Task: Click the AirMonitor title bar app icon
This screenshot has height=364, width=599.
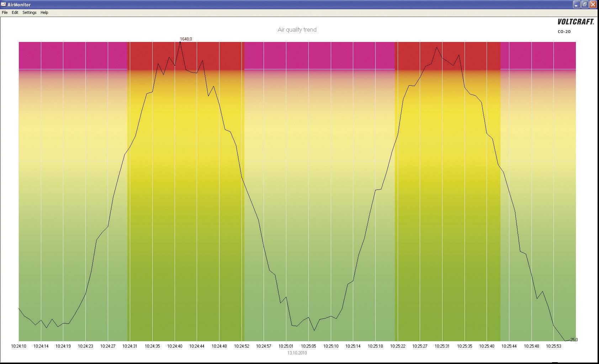Action: click(x=4, y=5)
